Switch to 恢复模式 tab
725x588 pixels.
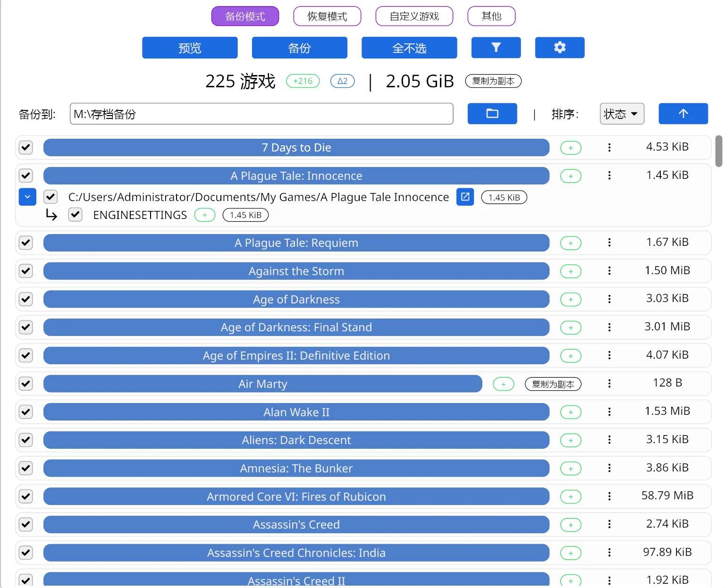point(327,17)
